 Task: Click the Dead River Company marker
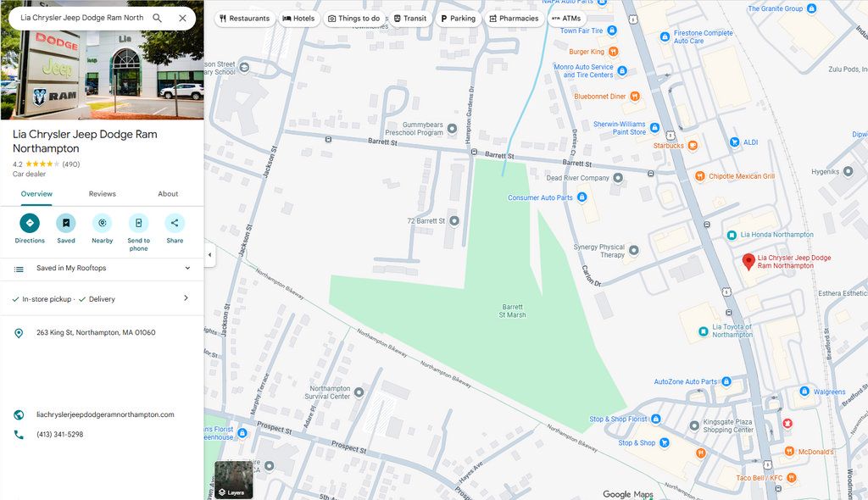point(618,178)
